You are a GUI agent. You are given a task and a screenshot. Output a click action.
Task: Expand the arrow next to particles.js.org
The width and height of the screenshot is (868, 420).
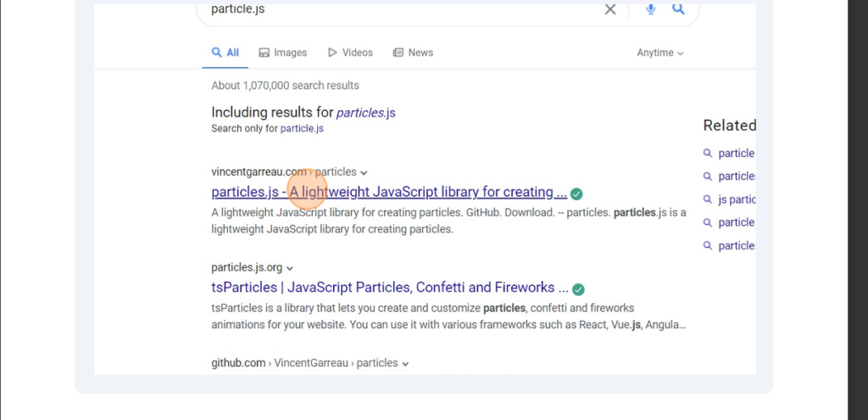(x=290, y=268)
